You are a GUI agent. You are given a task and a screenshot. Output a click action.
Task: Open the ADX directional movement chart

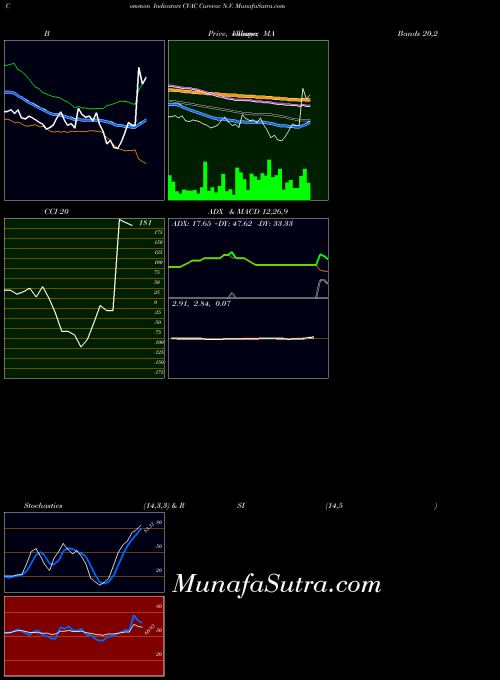point(248,258)
